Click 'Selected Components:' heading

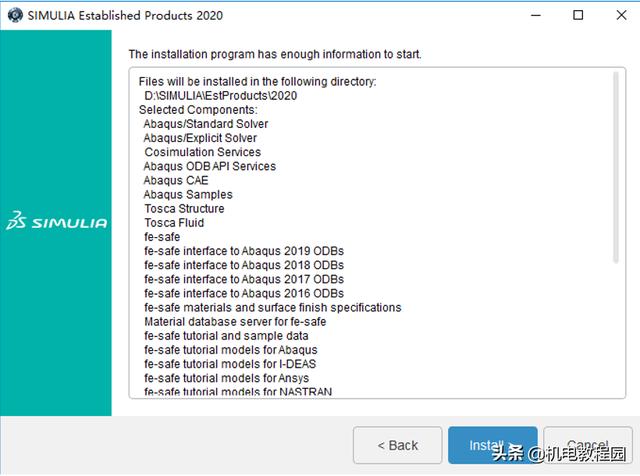[198, 110]
